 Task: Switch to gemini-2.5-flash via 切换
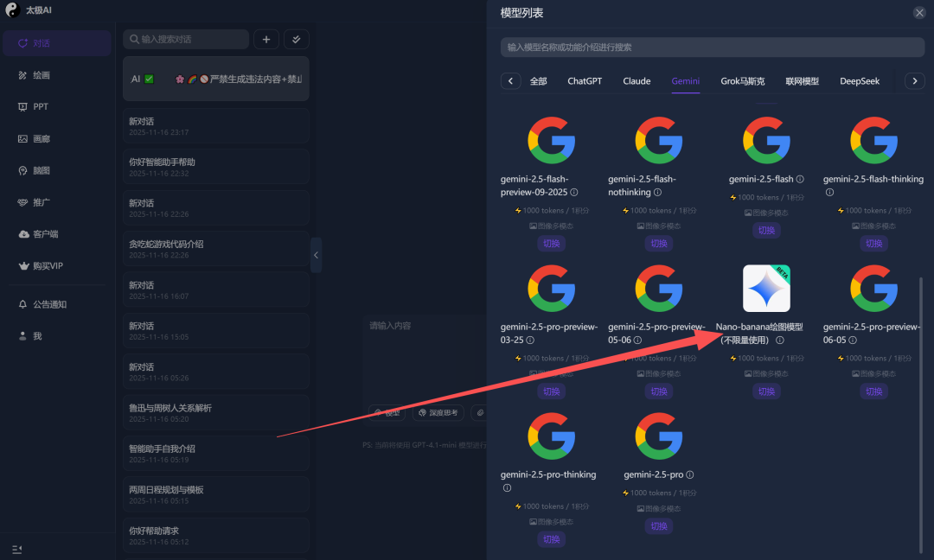pyautogui.click(x=766, y=230)
